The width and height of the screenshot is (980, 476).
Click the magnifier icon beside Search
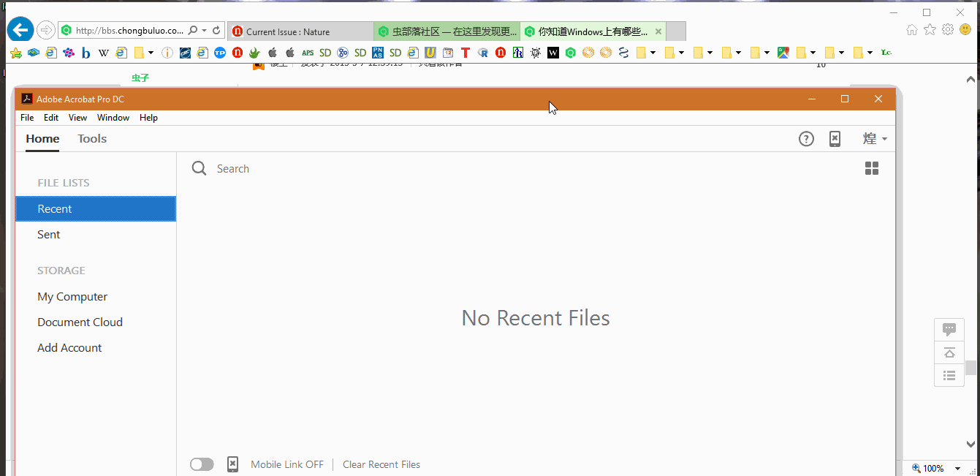pos(199,169)
